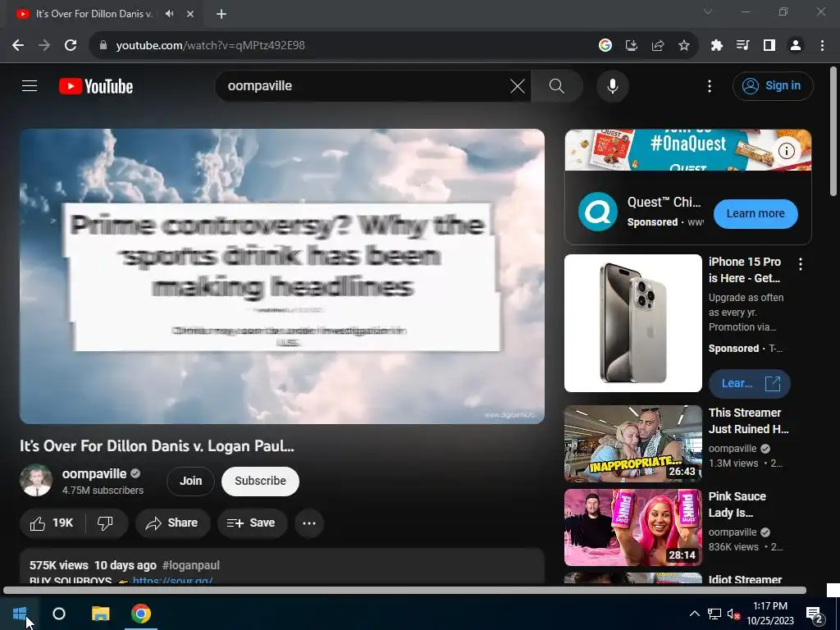The height and width of the screenshot is (630, 840).
Task: Subscribe to oompaville
Action: coord(260,481)
